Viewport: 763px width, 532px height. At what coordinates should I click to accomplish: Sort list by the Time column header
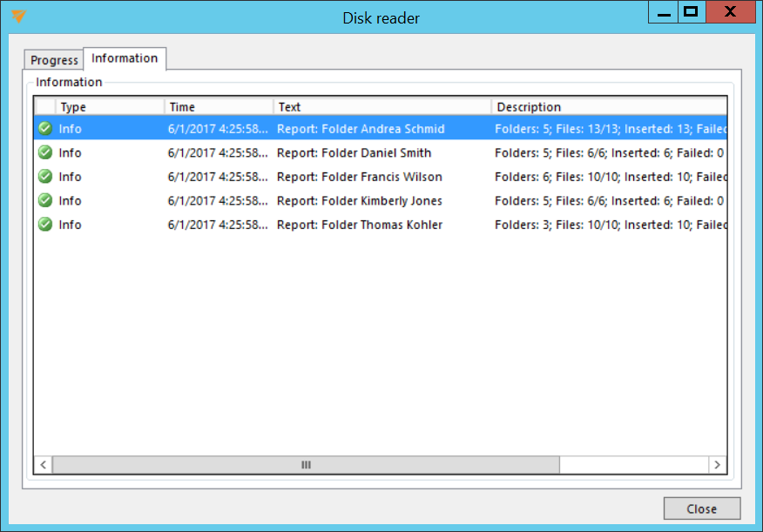[x=219, y=107]
